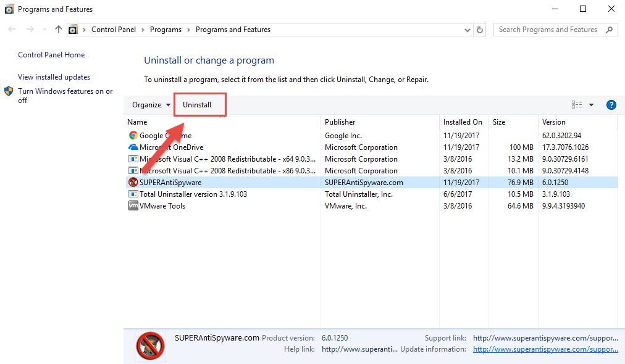Click the help link URL in details pane

point(359,349)
